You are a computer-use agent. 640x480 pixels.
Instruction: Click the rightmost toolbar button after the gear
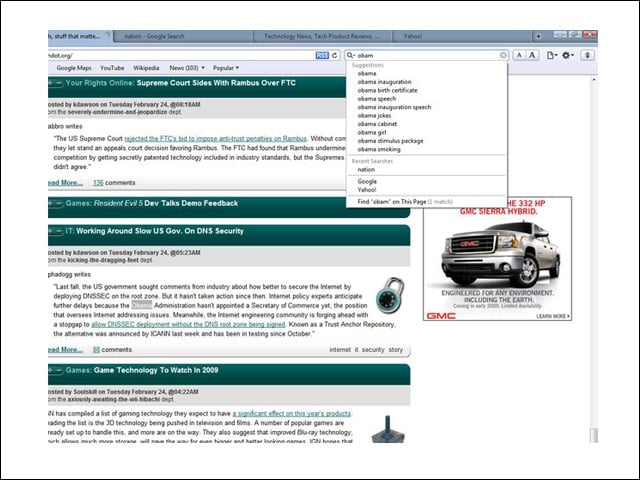coord(587,55)
